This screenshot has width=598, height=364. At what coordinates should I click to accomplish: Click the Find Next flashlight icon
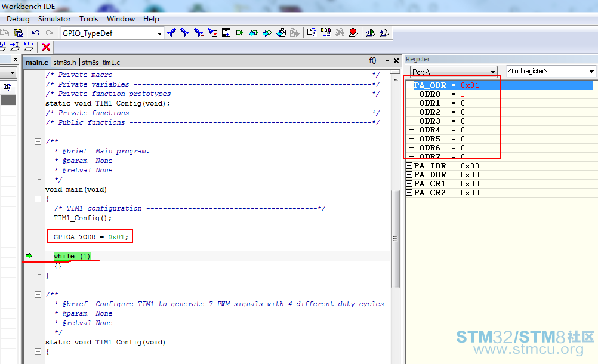[185, 33]
